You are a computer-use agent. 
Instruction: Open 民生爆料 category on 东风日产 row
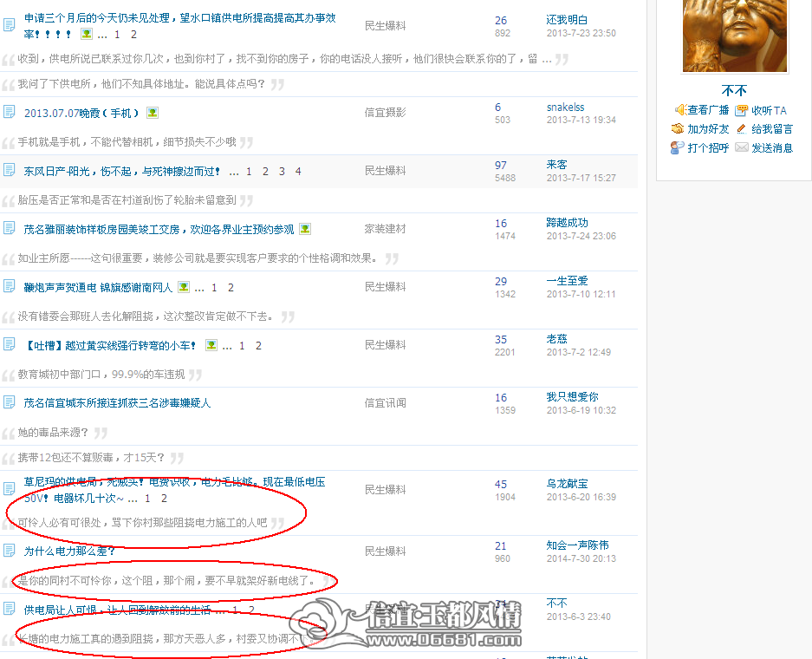click(x=386, y=171)
